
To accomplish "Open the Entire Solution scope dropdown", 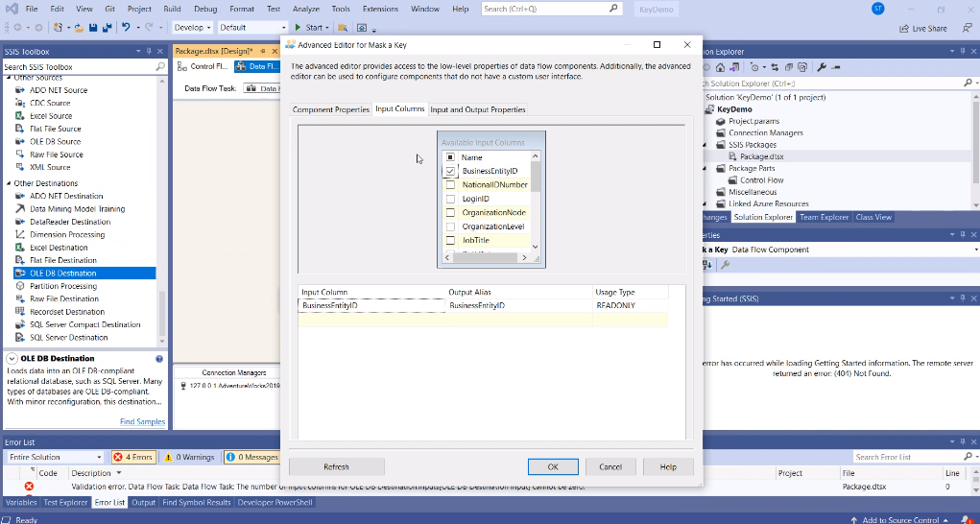I will click(55, 457).
